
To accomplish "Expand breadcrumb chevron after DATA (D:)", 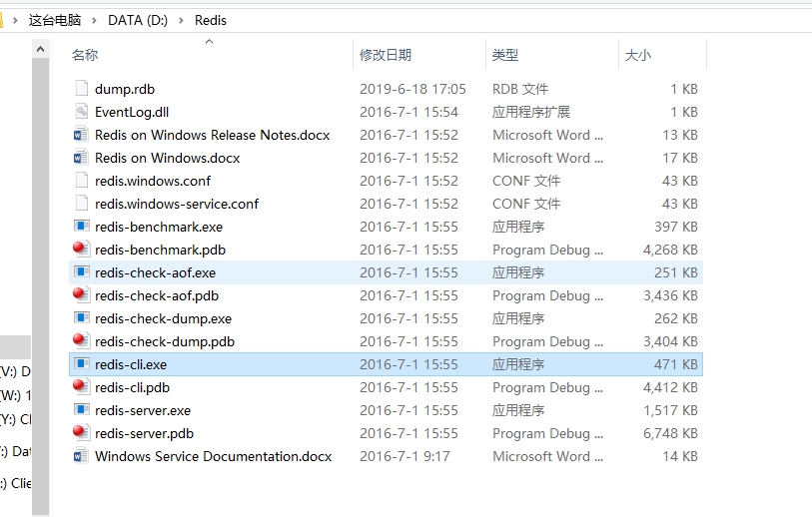I will (x=181, y=20).
